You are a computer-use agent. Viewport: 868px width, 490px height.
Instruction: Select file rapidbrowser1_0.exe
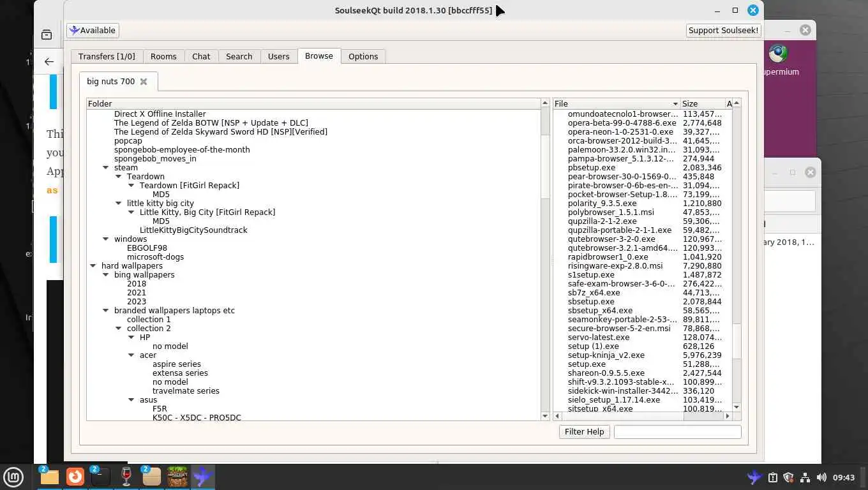click(608, 257)
